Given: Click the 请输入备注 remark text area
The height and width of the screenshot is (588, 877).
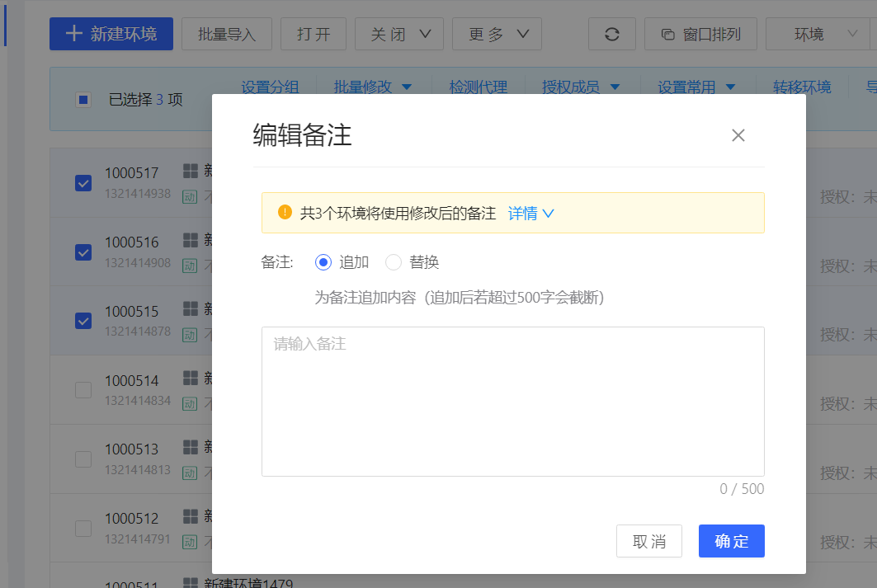Looking at the screenshot, I should tap(512, 401).
